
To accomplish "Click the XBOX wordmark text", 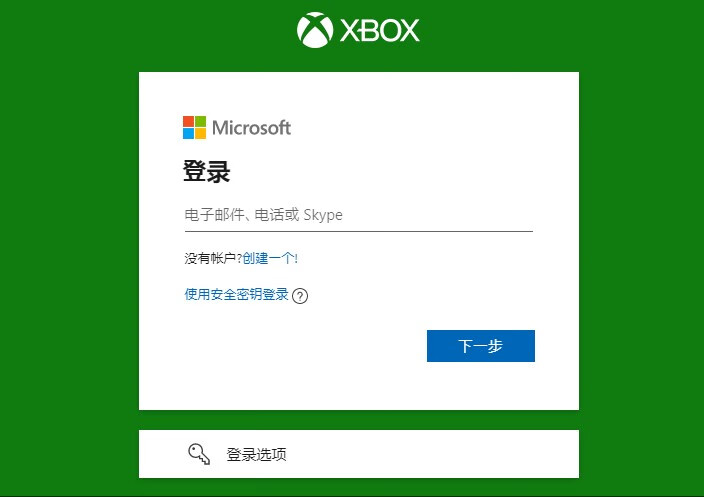I will click(380, 31).
